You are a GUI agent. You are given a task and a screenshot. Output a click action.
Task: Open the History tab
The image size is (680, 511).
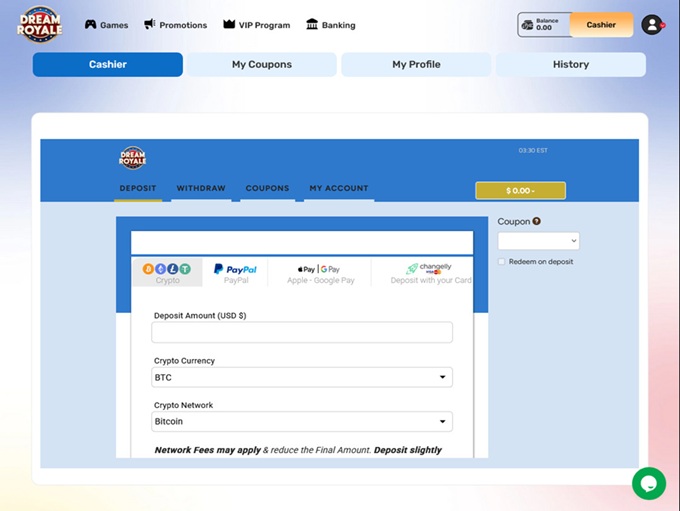[x=570, y=64]
